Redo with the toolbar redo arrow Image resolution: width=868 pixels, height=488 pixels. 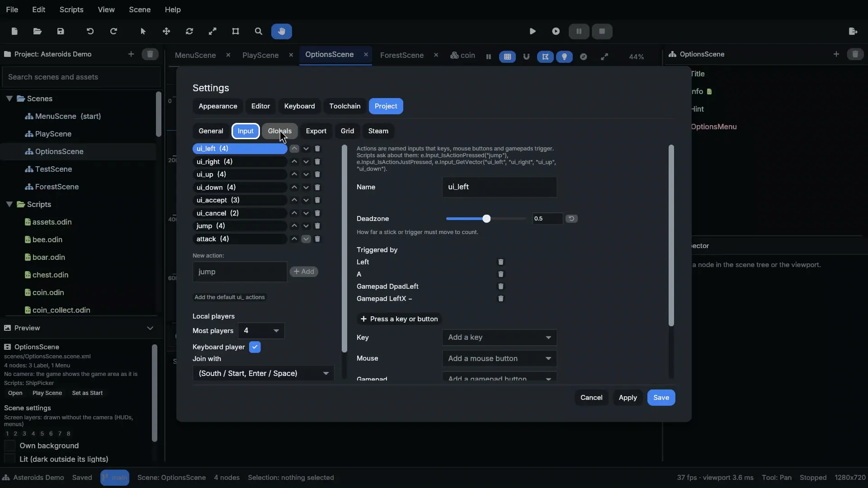click(x=113, y=31)
